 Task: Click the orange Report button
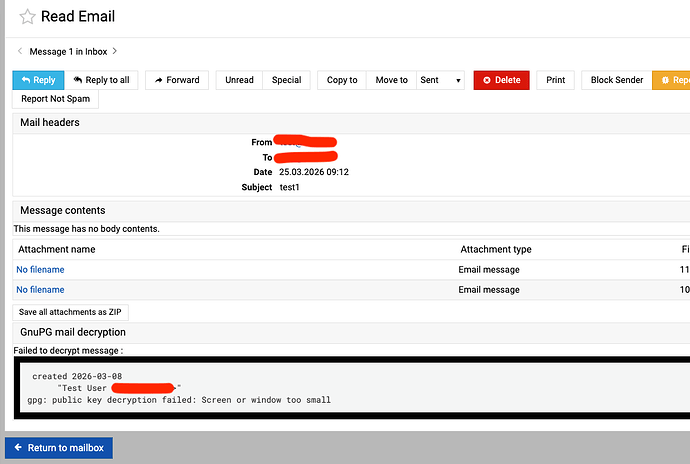(x=671, y=80)
